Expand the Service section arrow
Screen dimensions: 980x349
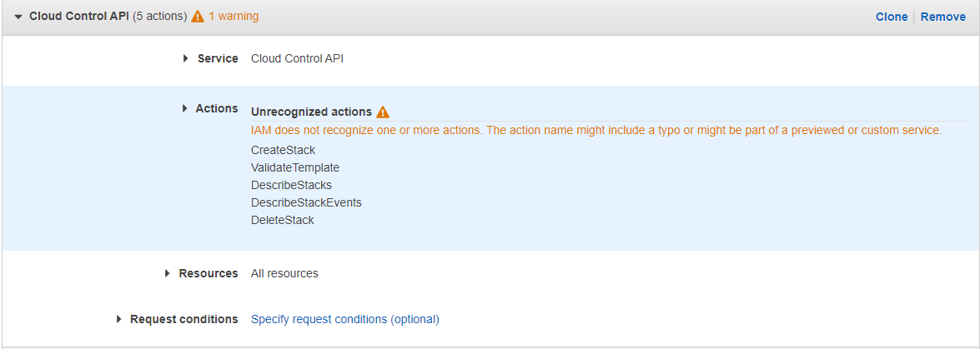tap(186, 58)
